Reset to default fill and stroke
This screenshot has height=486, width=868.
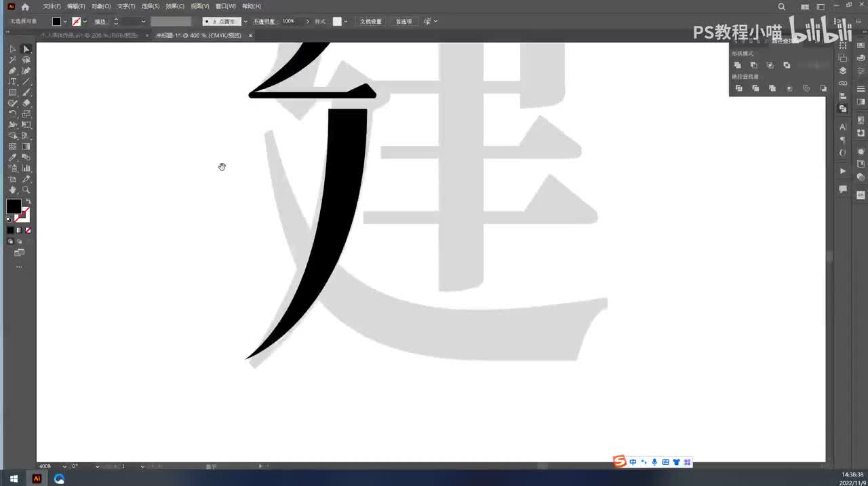pos(9,219)
